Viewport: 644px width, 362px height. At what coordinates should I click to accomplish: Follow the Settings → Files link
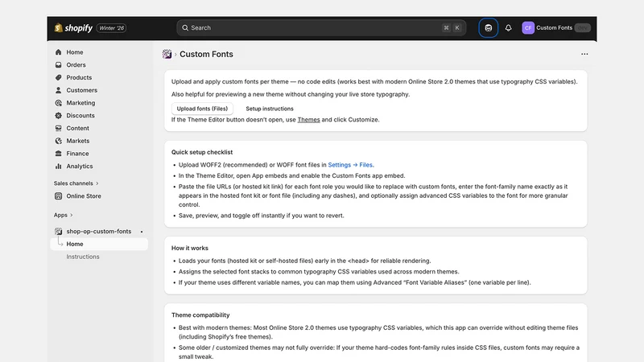pyautogui.click(x=350, y=165)
